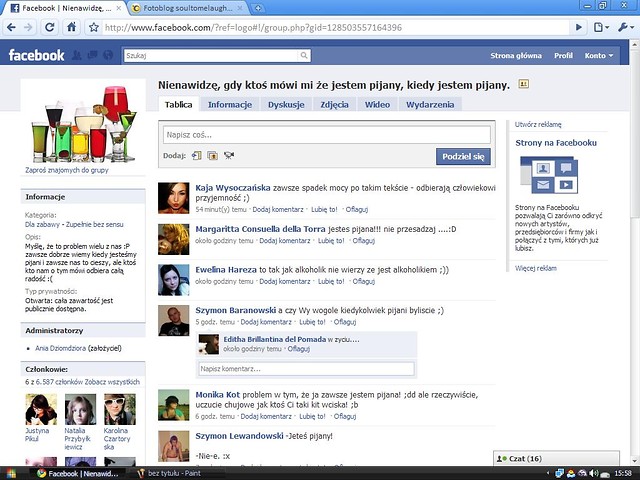This screenshot has height=480, width=640.
Task: Click Zaproś znajomych do grupy link
Action: point(67,170)
